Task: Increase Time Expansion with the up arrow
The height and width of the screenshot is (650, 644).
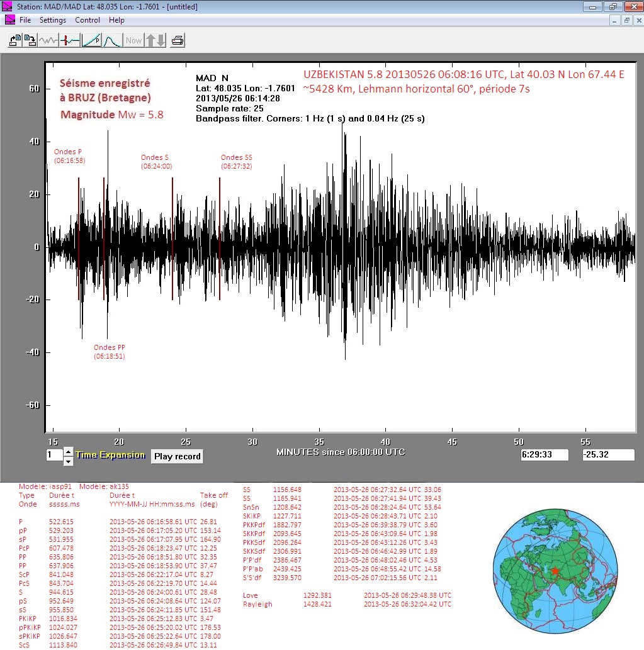Action: (x=69, y=452)
